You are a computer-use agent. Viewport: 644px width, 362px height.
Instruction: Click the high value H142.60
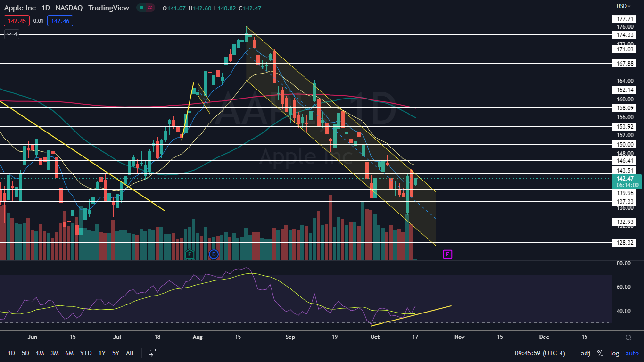click(x=200, y=8)
